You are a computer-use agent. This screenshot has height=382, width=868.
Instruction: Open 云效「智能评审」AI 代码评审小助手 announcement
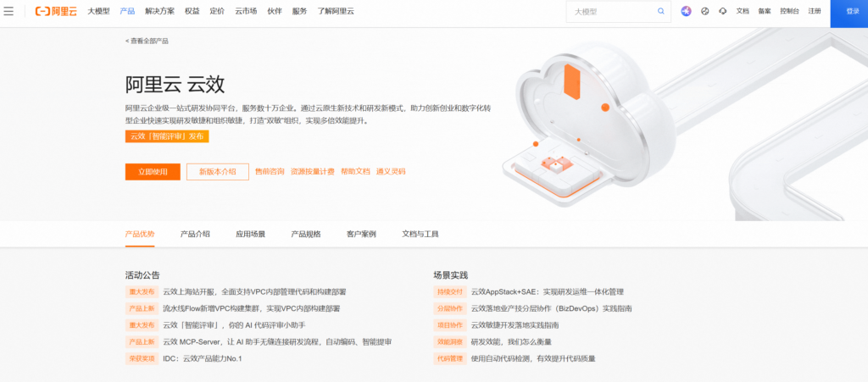click(234, 325)
